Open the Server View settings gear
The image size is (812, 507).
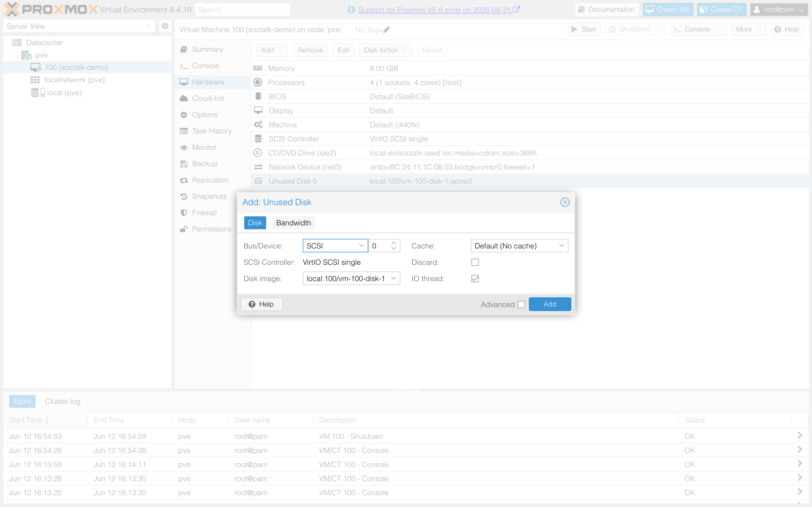(x=165, y=26)
